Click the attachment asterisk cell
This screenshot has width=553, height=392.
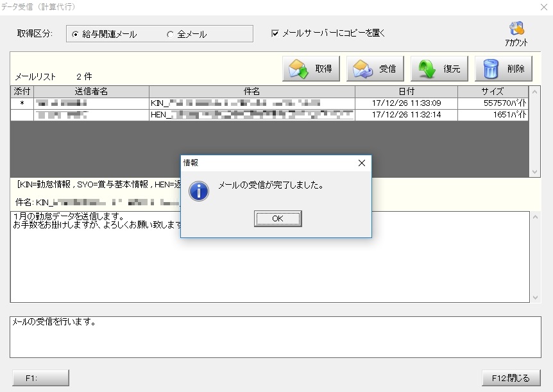pos(22,103)
